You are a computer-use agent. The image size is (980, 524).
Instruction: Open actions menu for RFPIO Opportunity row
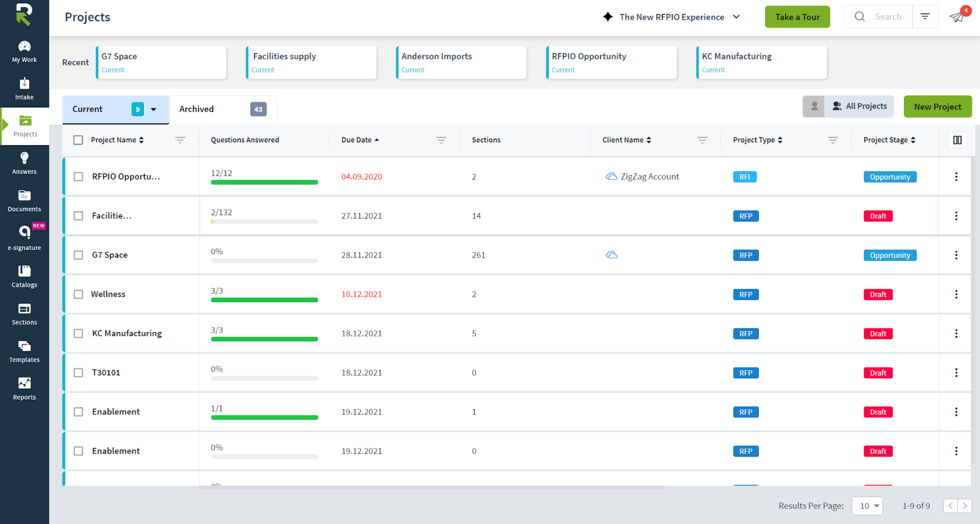[956, 177]
